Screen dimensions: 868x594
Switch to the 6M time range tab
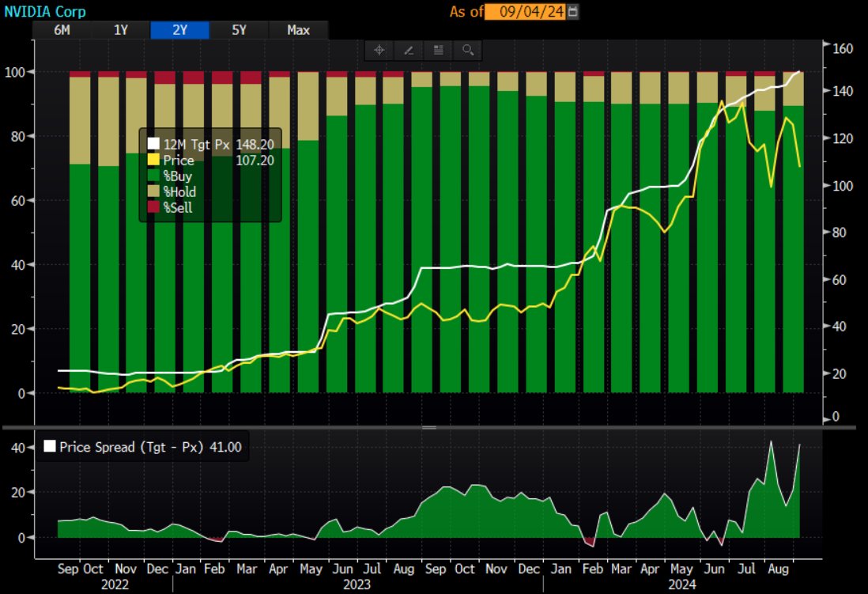pos(62,30)
